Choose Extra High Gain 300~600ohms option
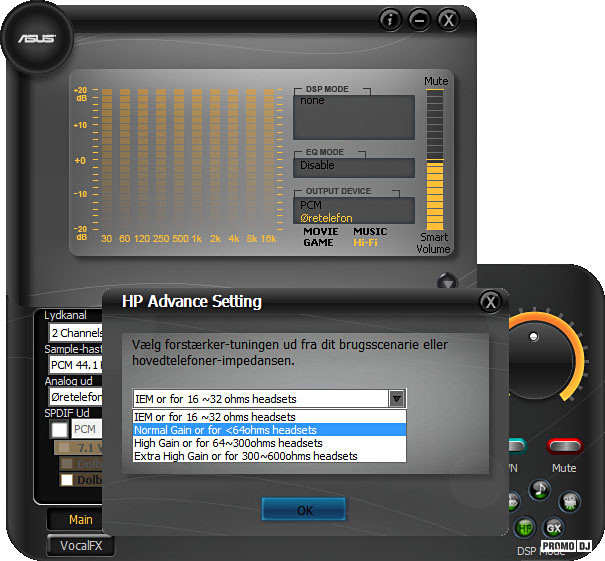 coord(245,456)
